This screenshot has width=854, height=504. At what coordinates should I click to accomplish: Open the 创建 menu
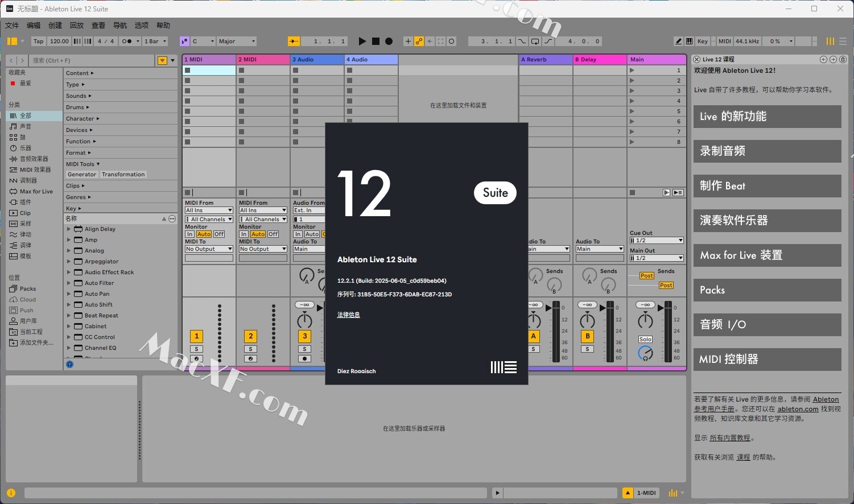coord(55,25)
